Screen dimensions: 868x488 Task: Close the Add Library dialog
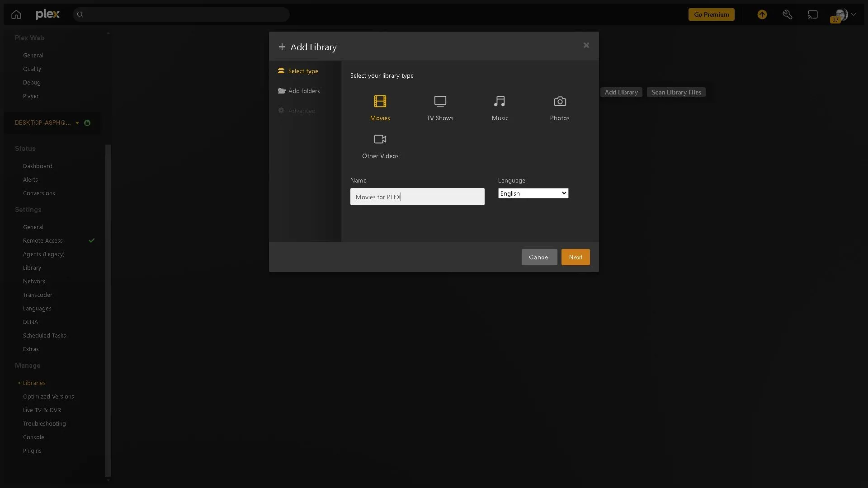click(x=586, y=45)
